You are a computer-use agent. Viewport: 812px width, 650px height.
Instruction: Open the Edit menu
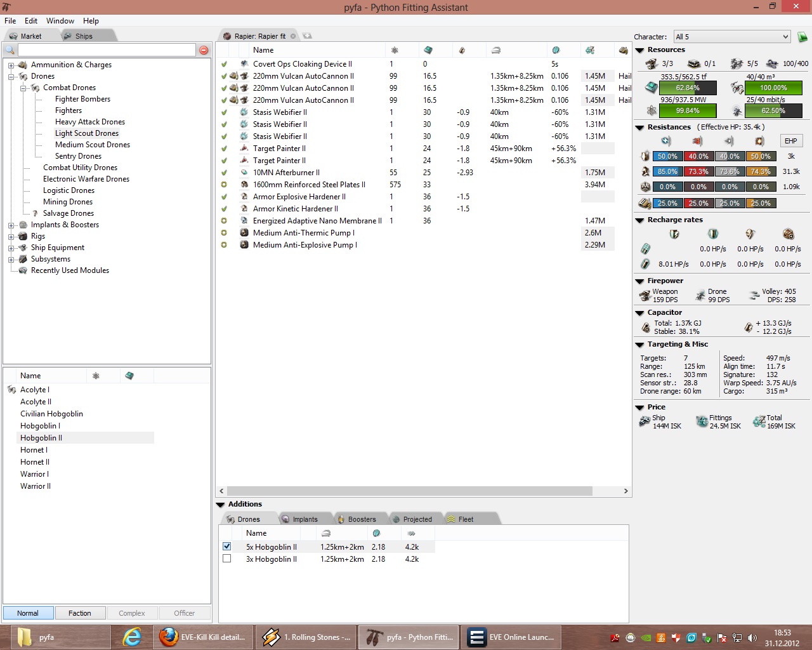(31, 21)
